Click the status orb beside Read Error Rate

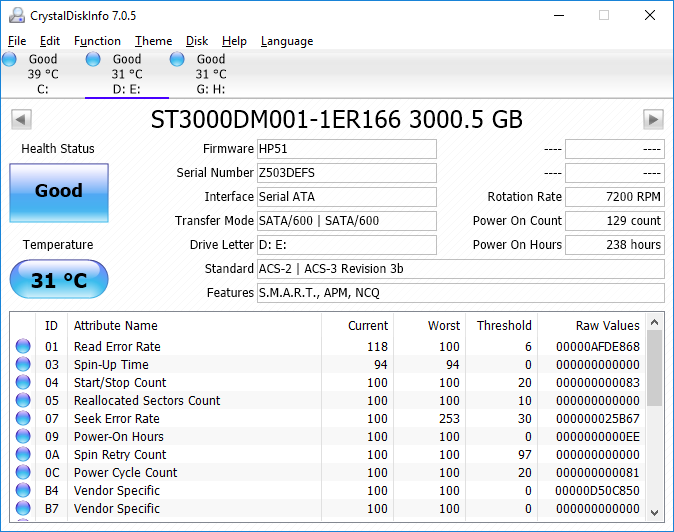pyautogui.click(x=23, y=347)
